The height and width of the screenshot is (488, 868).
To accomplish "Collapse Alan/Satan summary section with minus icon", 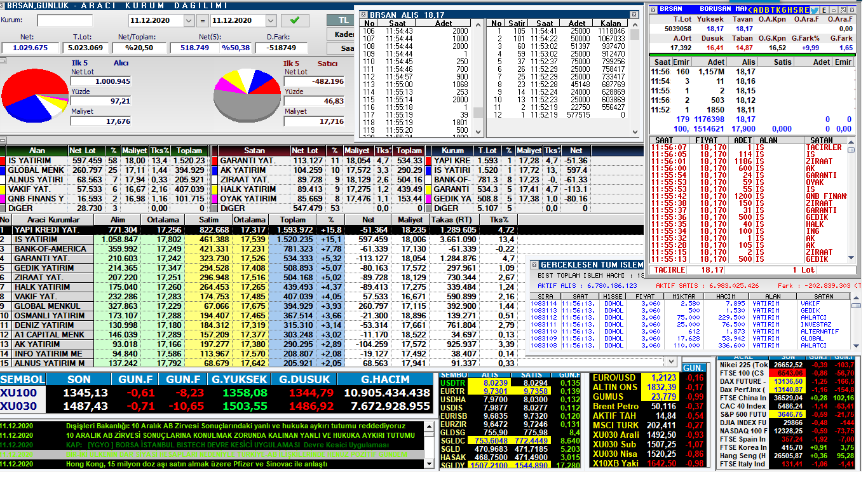I will coord(3,140).
